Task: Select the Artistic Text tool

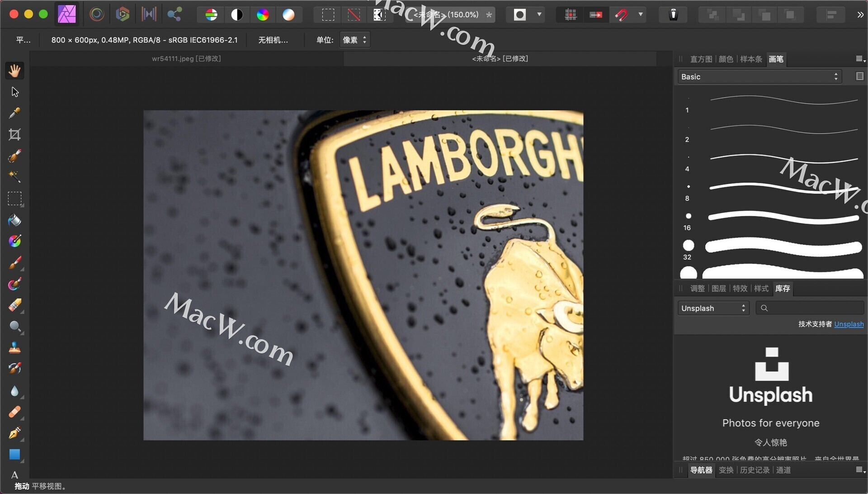Action: (x=14, y=475)
